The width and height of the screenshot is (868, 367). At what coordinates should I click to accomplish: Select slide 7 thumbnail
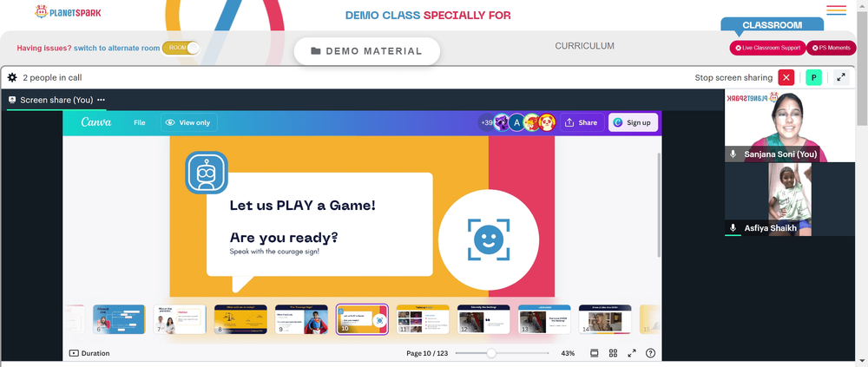click(x=180, y=319)
